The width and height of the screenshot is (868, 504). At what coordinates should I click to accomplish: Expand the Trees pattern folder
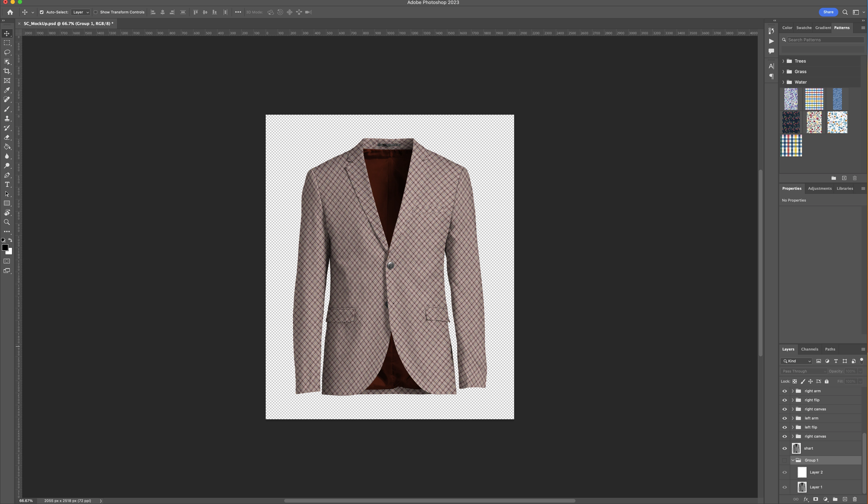coord(784,61)
